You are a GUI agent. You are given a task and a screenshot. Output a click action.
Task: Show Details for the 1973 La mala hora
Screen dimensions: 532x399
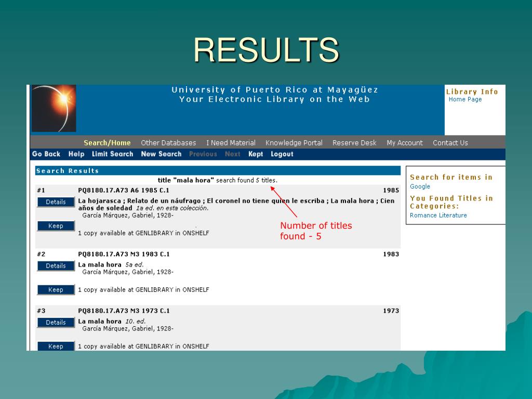click(56, 322)
